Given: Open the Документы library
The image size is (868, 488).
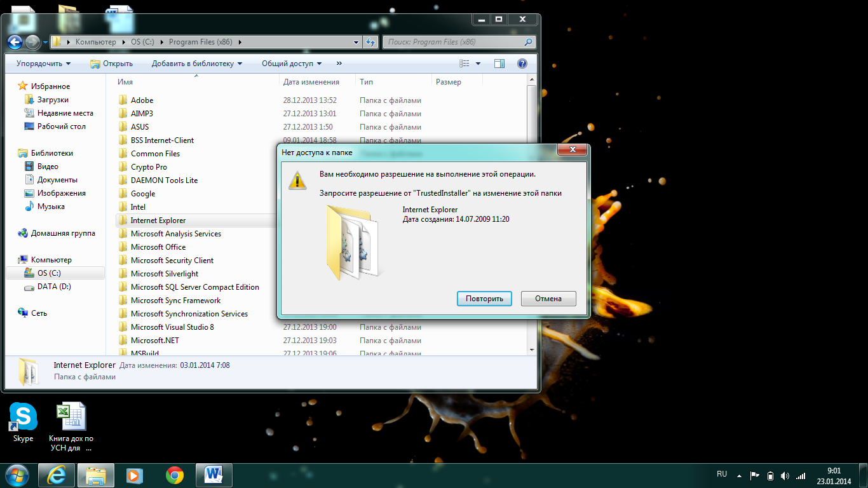Looking at the screenshot, I should click(x=57, y=180).
